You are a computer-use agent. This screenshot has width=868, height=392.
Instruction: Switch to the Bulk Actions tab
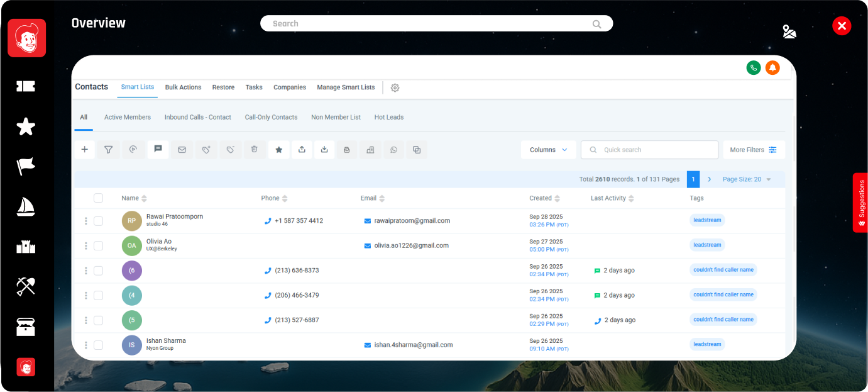[183, 87]
